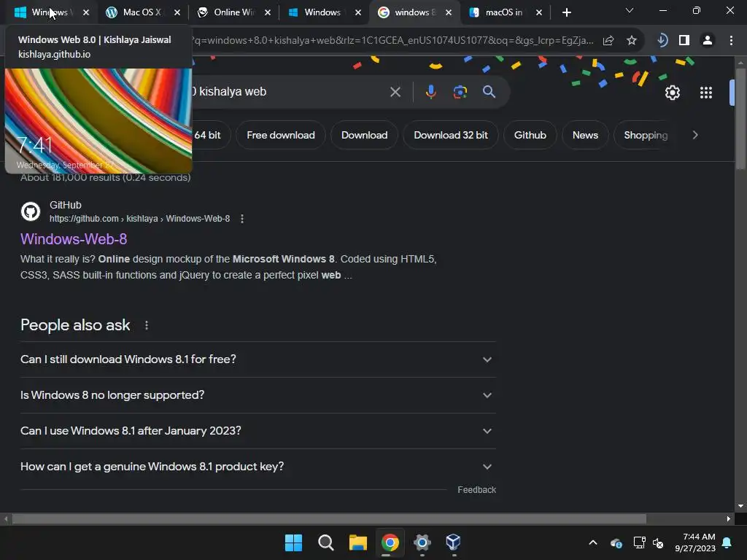Viewport: 747px width, 560px height.
Task: Open the tab search dropdown arrow
Action: tap(630, 10)
